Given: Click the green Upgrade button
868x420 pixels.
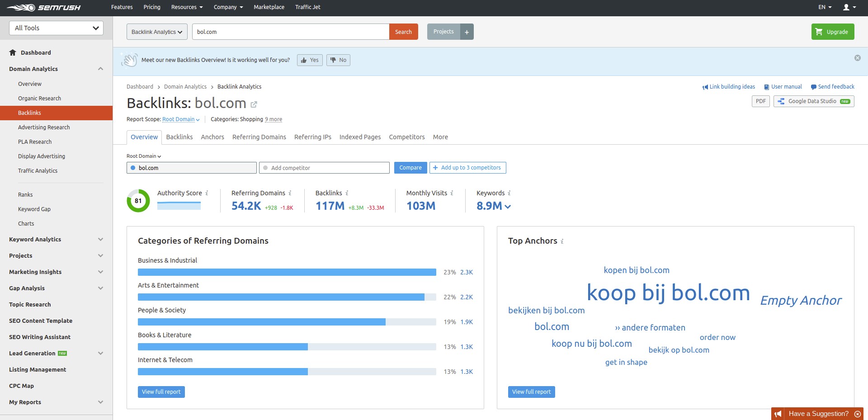Looking at the screenshot, I should [x=833, y=32].
